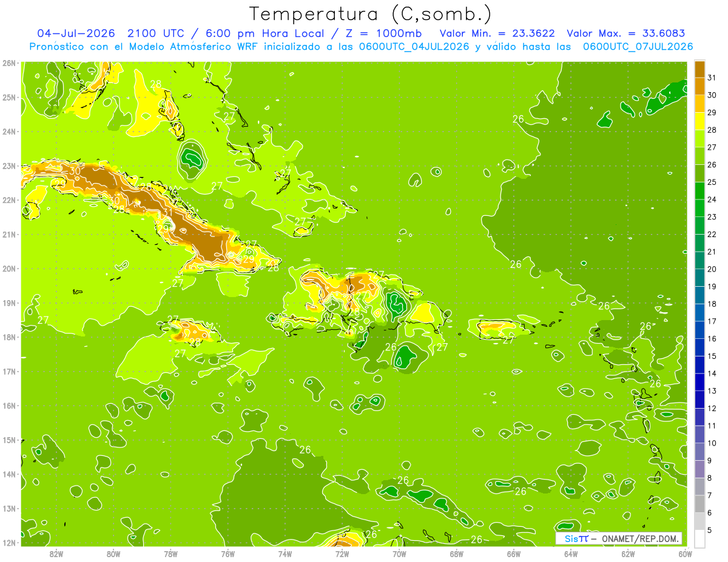Click the 17N latitude label
The image size is (728, 562).
point(8,371)
